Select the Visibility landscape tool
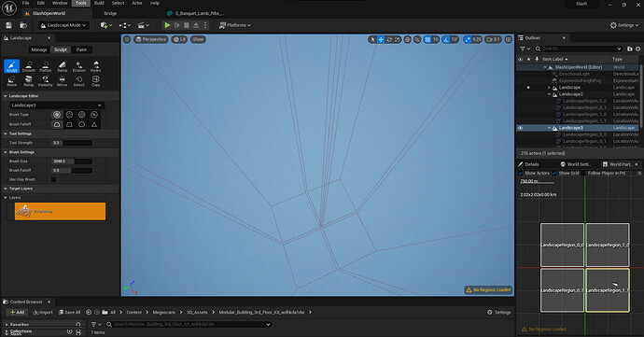Screen dimensions: 644x337 pyautogui.click(x=46, y=81)
